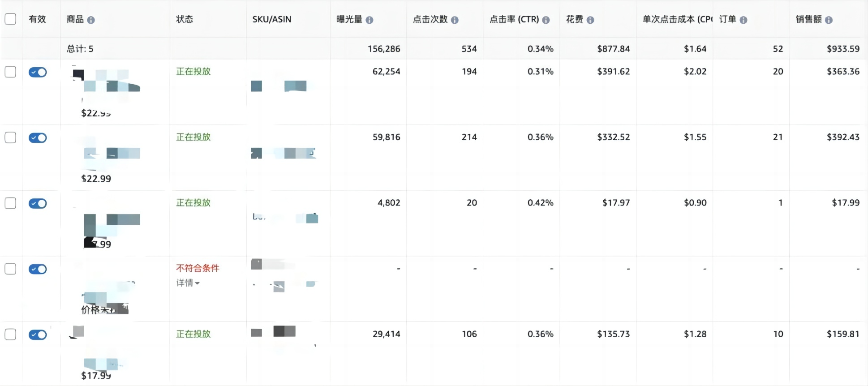868x386 pixels.
Task: Sort by the 状态 column header
Action: [185, 19]
